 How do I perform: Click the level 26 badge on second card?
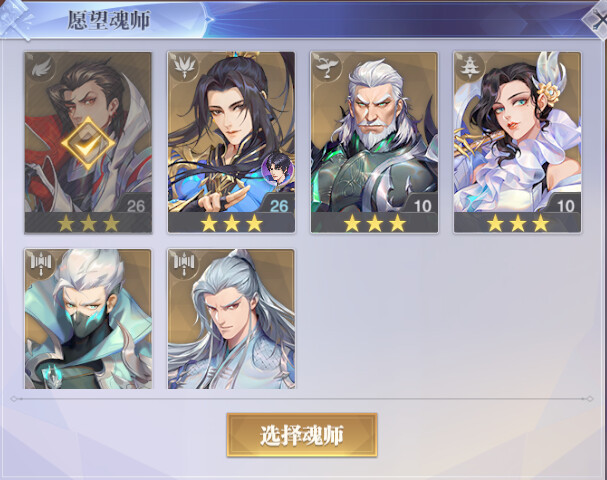tap(279, 206)
